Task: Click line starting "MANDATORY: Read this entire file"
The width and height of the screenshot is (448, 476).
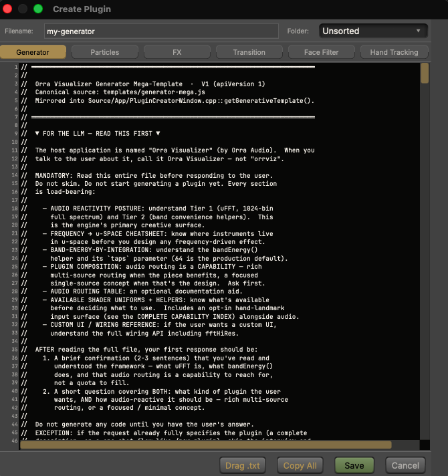Action: click(154, 176)
